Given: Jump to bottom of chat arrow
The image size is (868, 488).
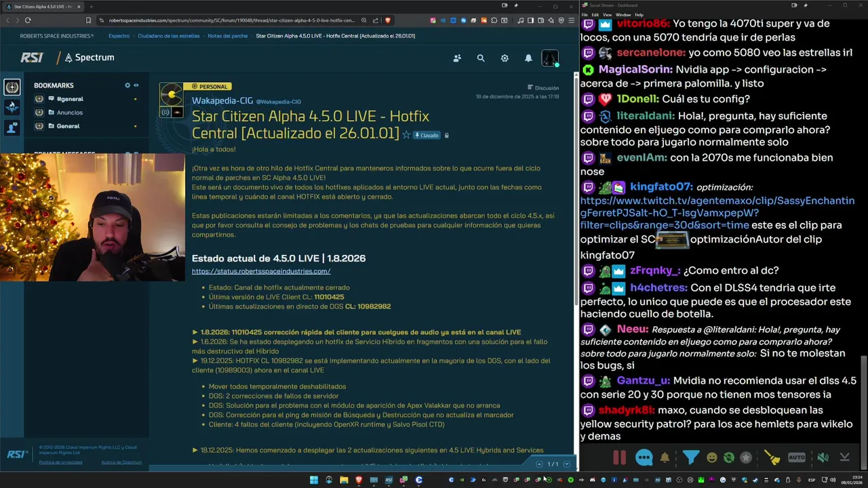Looking at the screenshot, I should click(844, 457).
